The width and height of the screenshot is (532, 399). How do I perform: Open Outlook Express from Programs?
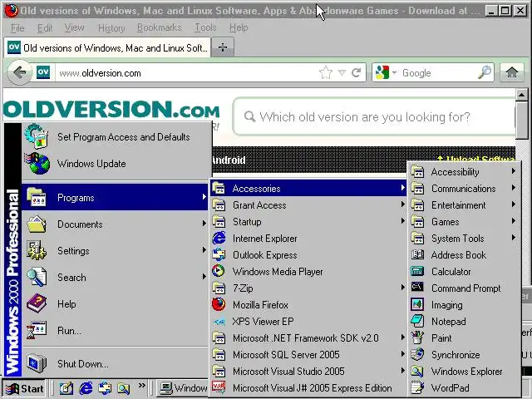(x=308, y=255)
